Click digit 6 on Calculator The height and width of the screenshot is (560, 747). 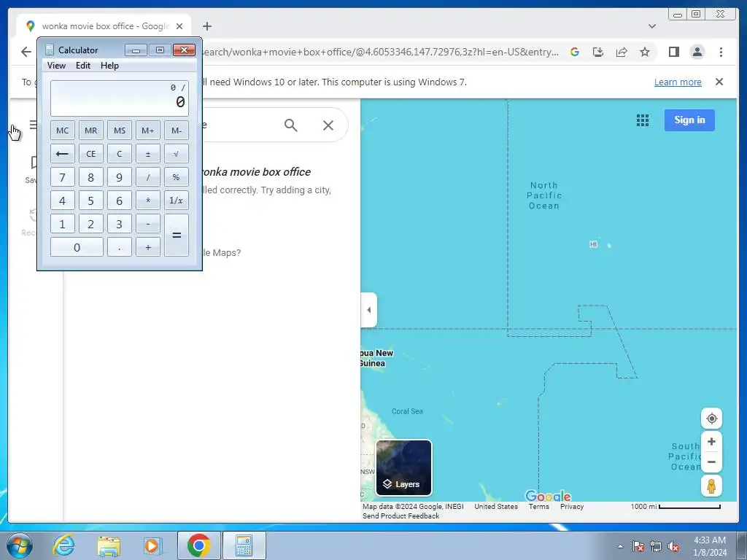point(119,201)
